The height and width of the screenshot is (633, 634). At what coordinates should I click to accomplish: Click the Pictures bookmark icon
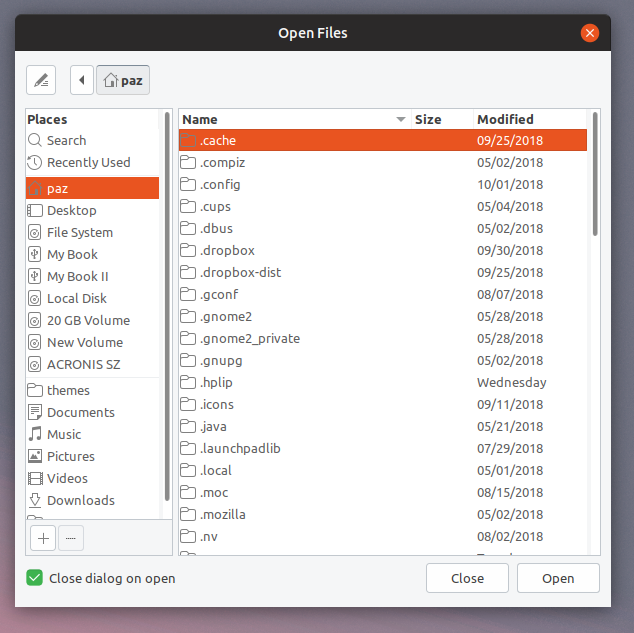click(x=35, y=456)
